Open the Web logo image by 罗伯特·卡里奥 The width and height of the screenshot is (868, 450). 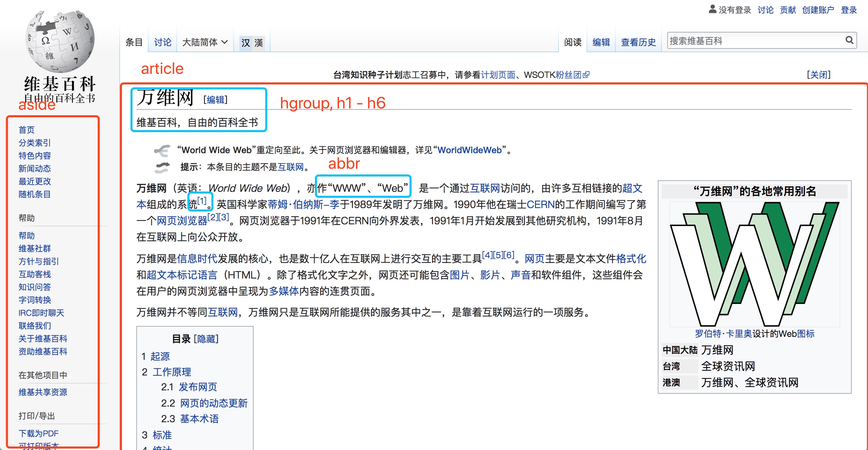coord(754,264)
